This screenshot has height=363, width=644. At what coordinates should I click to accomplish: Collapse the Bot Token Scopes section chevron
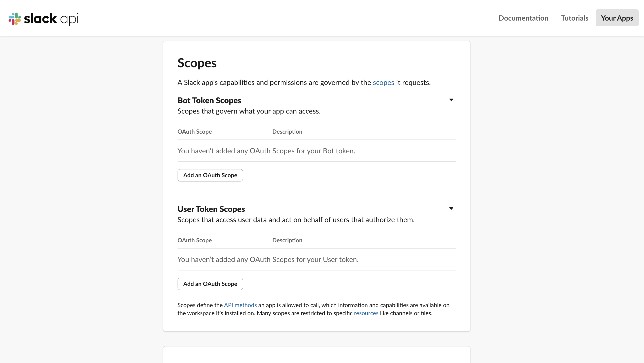pos(451,100)
